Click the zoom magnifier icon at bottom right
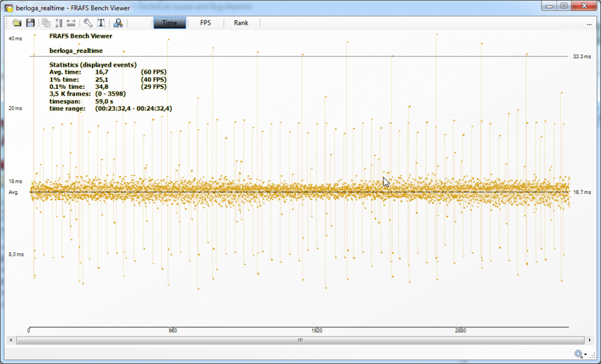The image size is (601, 364). 578,354
